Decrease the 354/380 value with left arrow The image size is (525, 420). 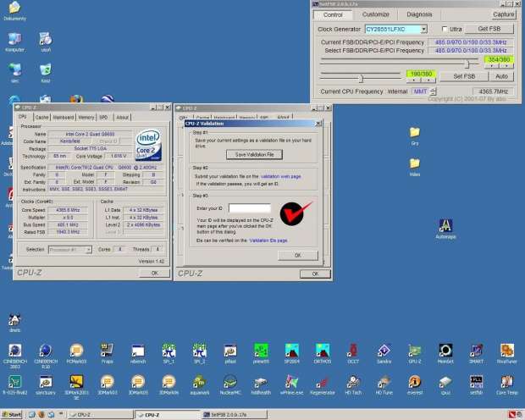tap(491, 66)
